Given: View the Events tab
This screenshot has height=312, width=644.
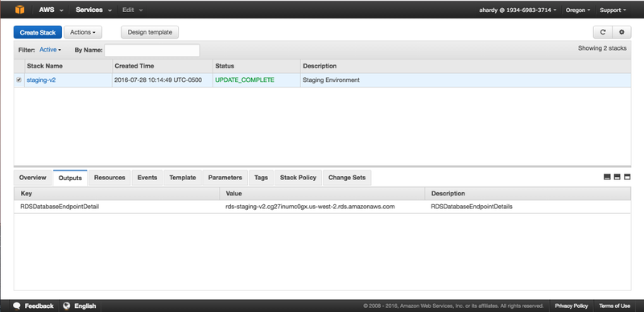Looking at the screenshot, I should click(147, 178).
